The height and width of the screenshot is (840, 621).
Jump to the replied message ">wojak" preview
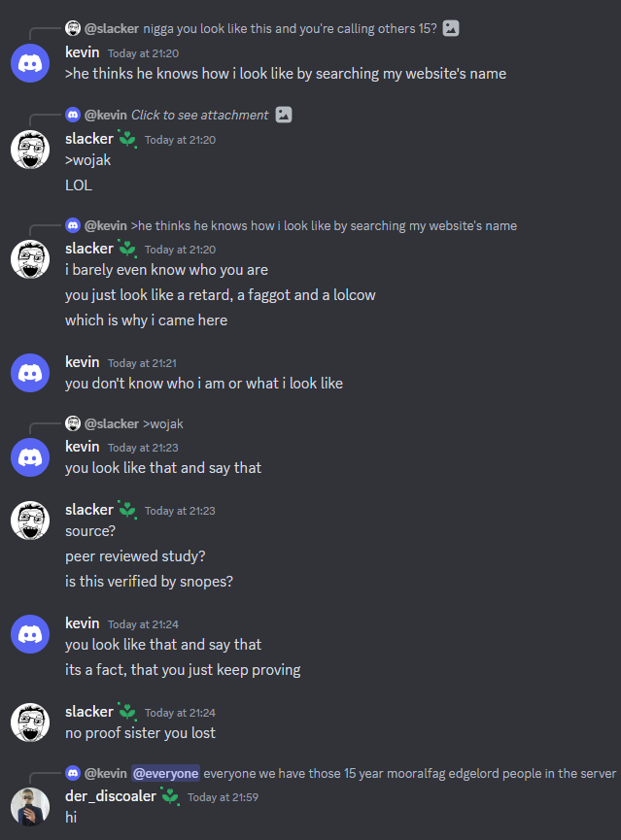click(x=163, y=423)
